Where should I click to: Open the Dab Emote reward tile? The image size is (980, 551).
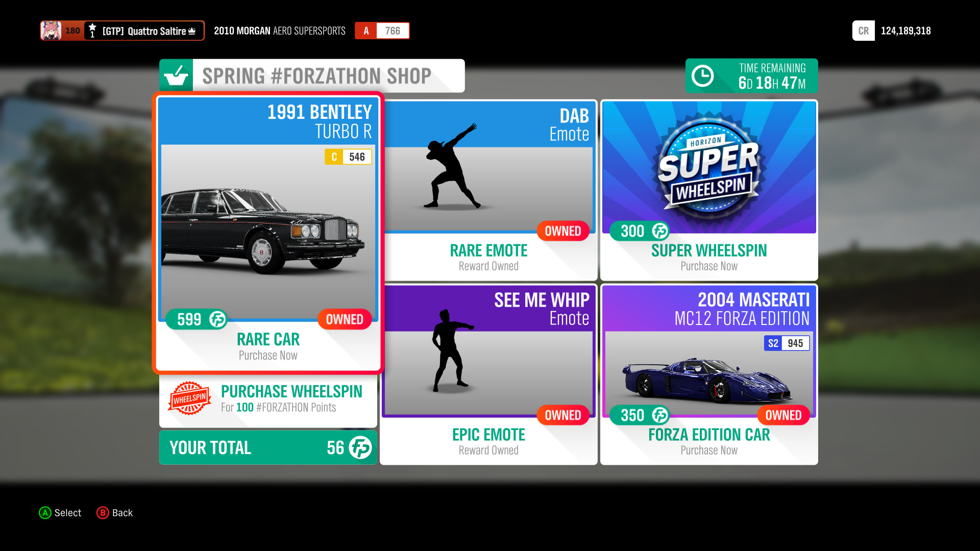(488, 190)
